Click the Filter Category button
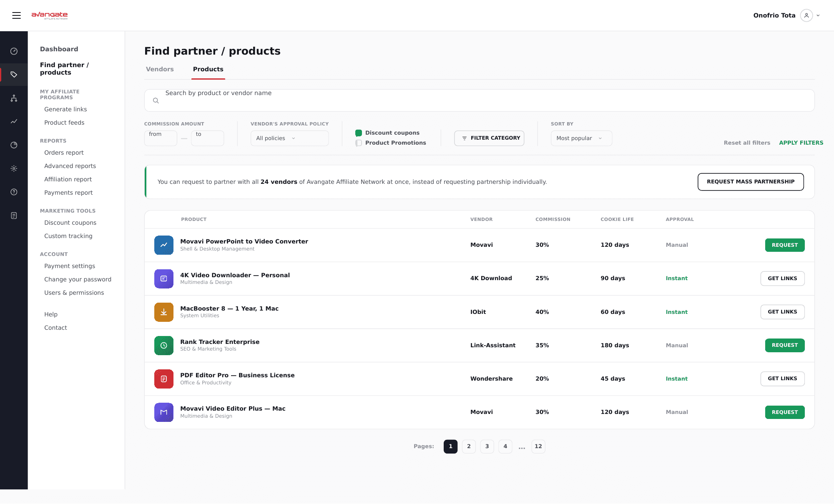 point(489,138)
